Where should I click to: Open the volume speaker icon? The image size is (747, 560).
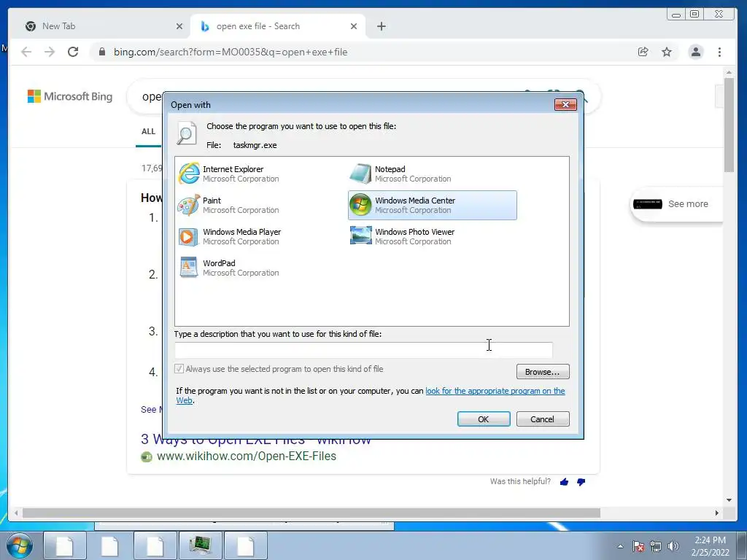click(x=673, y=546)
